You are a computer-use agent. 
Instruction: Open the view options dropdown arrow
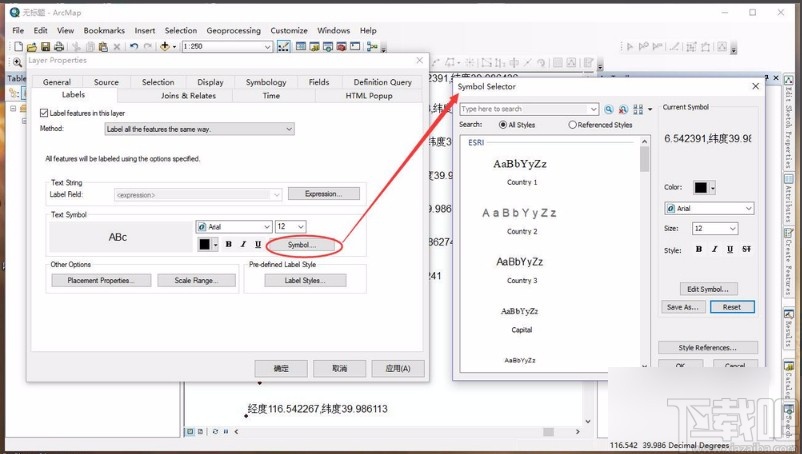pos(650,109)
